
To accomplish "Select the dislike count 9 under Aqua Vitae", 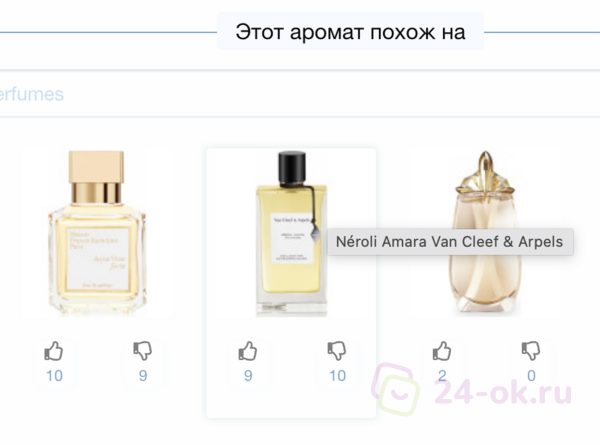I will click(143, 376).
